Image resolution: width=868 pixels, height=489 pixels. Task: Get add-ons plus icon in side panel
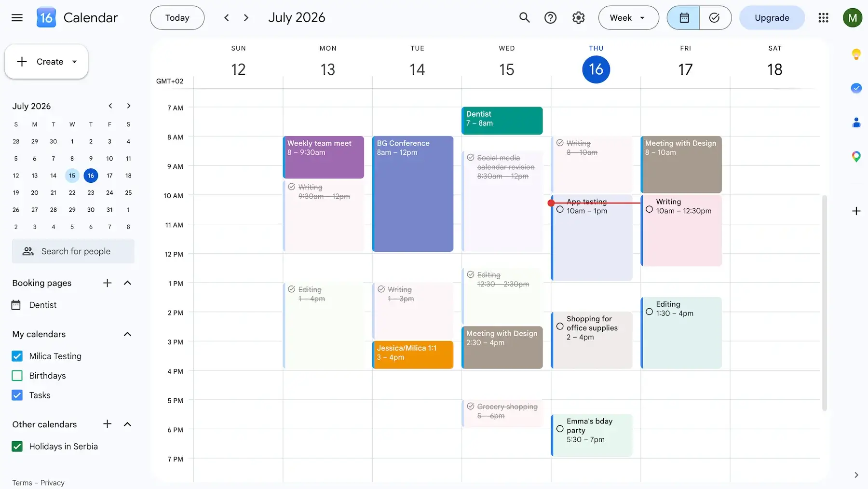click(856, 211)
